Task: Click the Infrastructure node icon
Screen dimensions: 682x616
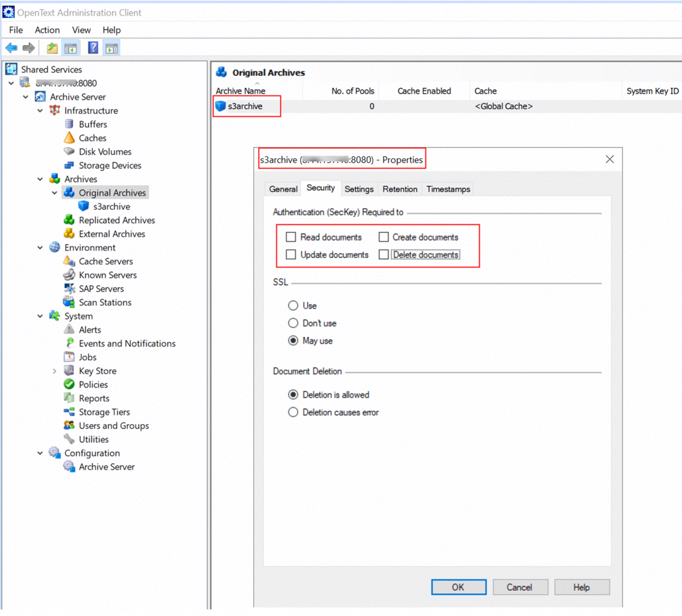Action: [x=54, y=111]
